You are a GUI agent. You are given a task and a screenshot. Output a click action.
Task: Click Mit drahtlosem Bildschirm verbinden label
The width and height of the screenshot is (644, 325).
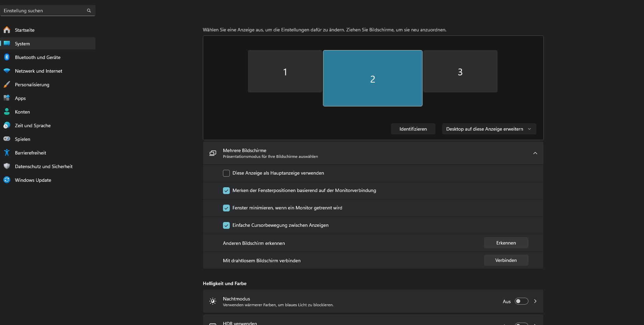261,261
